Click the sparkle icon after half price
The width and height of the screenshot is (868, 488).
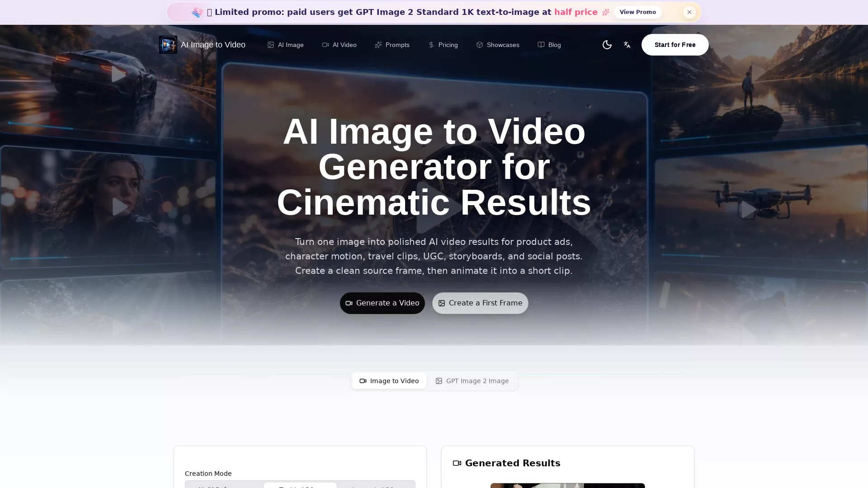(x=606, y=12)
